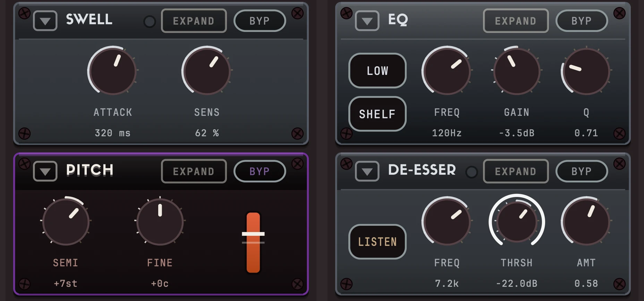Image resolution: width=644 pixels, height=301 pixels.
Task: Click the 0.71 Q value
Action: point(586,133)
